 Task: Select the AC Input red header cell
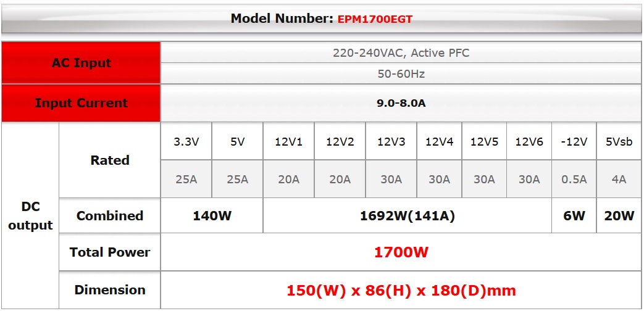pos(81,63)
